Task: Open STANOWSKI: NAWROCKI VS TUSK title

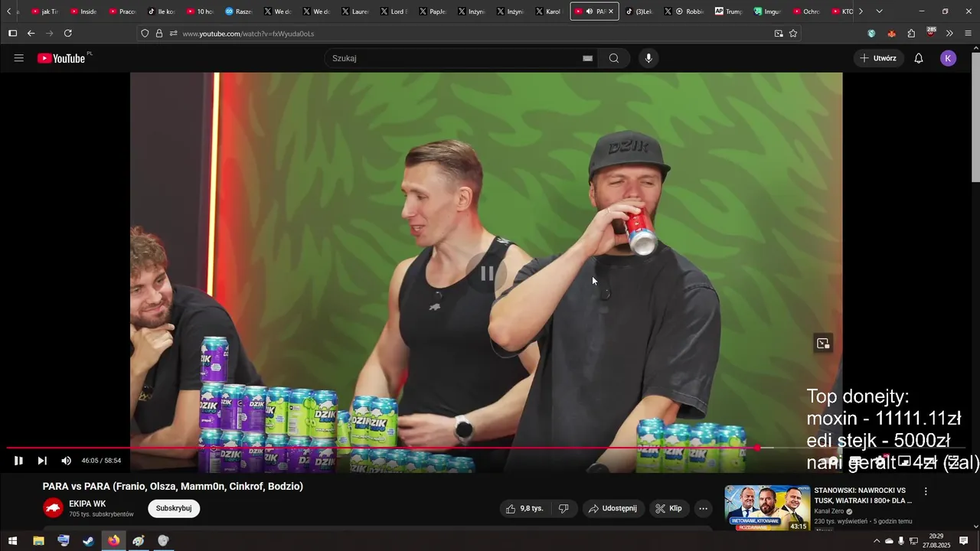Action: (x=863, y=495)
